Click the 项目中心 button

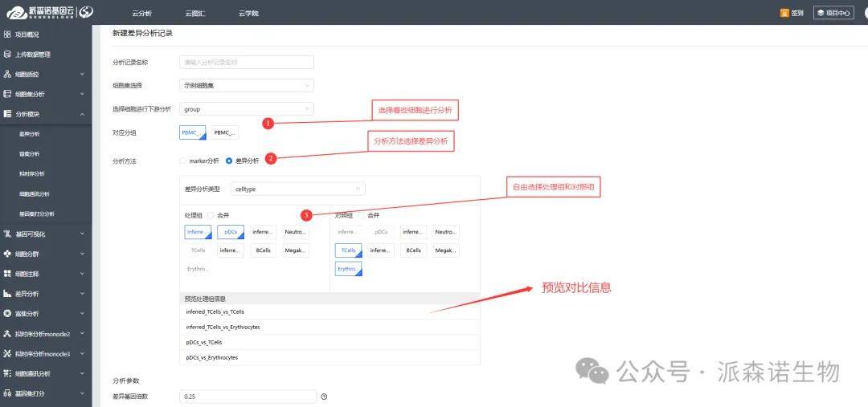[x=833, y=13]
